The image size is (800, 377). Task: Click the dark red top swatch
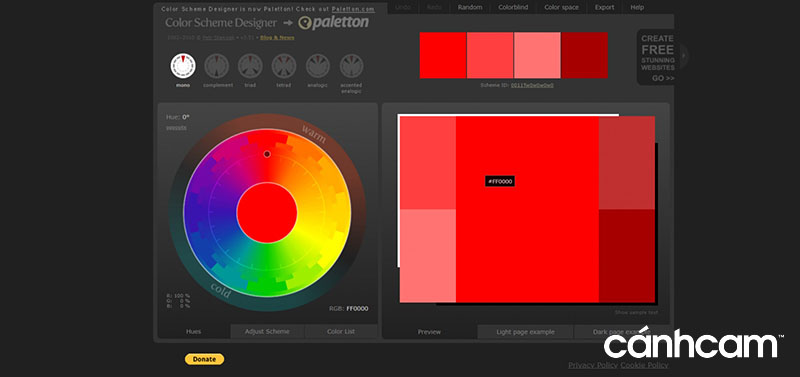click(x=585, y=55)
